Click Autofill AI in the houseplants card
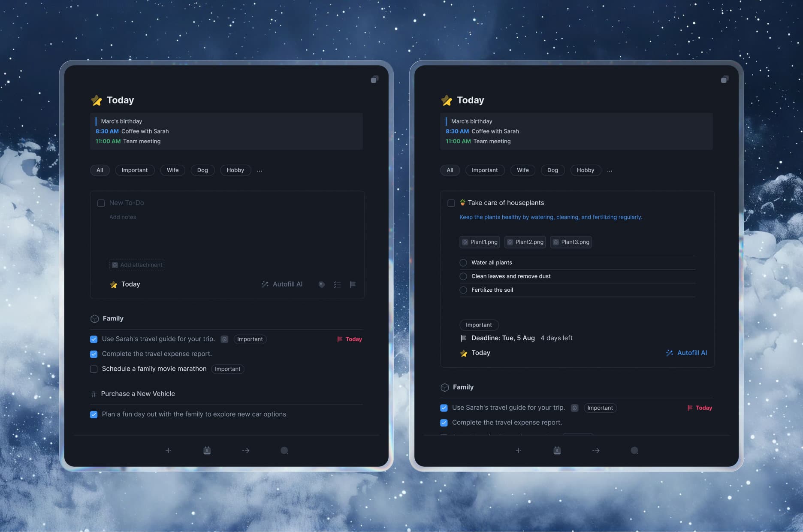Image resolution: width=803 pixels, height=532 pixels. click(686, 353)
